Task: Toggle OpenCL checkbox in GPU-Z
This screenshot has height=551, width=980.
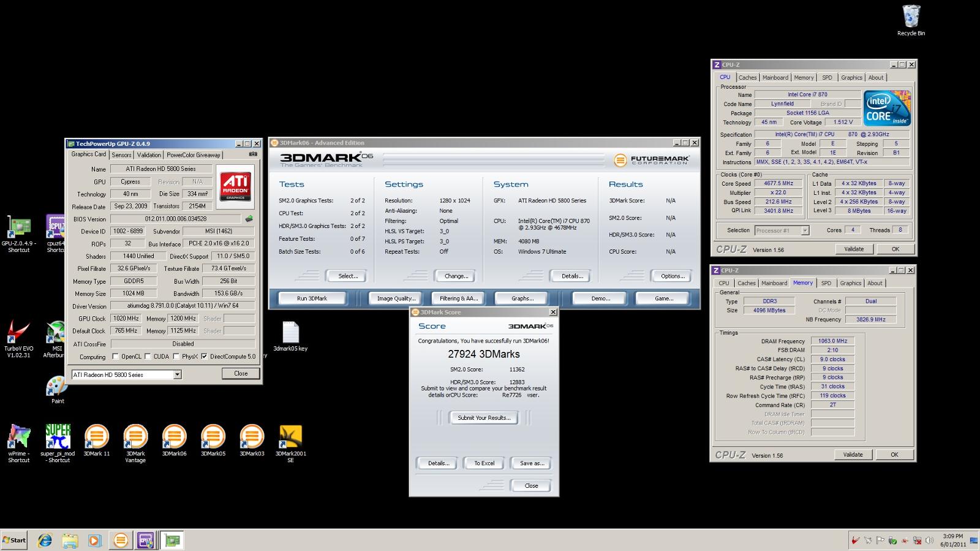Action: (115, 357)
